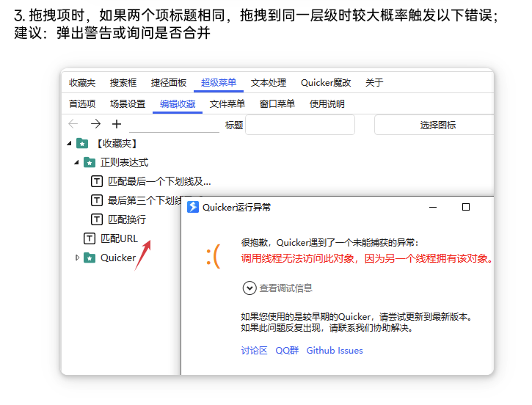Click the 【收藏夹】 folder icon
Screen dimensions: 532x405
(x=82, y=143)
